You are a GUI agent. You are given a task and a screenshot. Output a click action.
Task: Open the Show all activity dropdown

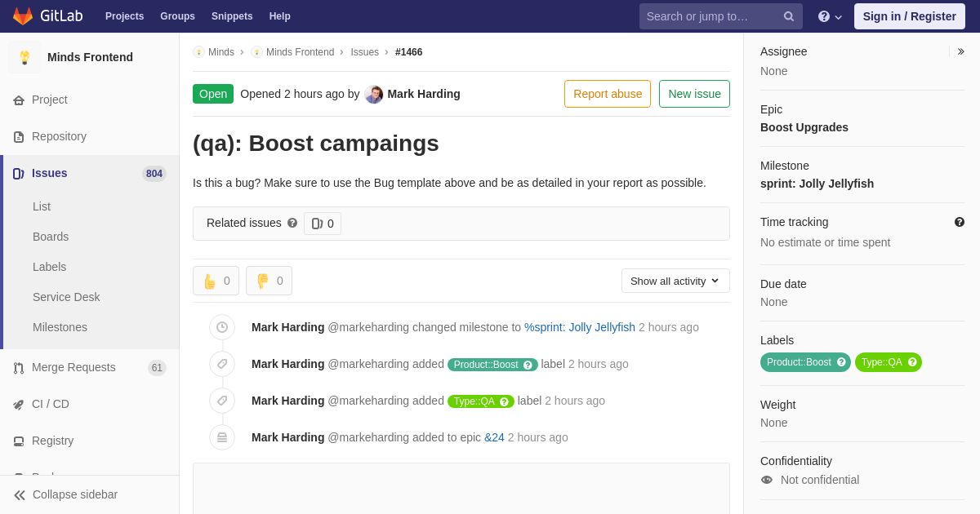[x=675, y=281]
